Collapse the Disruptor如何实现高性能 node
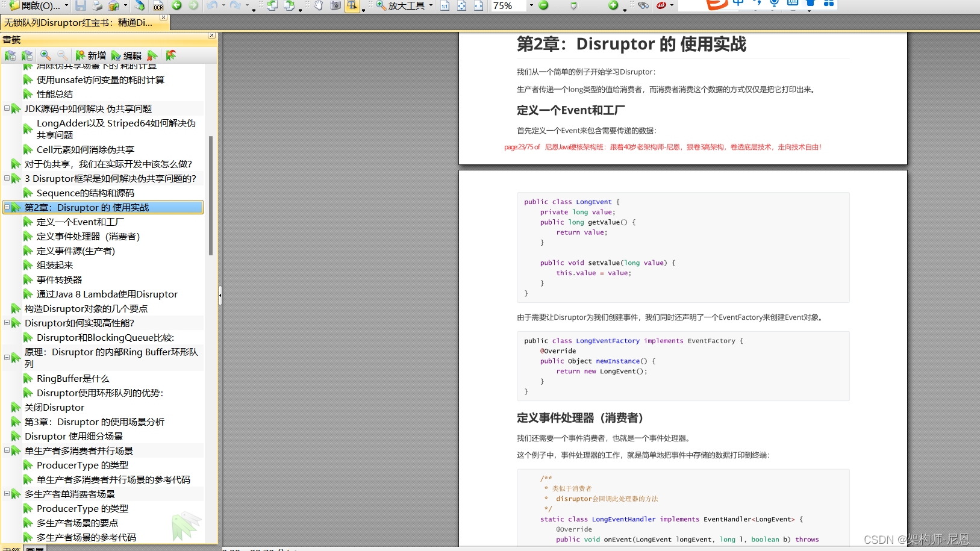This screenshot has height=551, width=980. pos(7,323)
